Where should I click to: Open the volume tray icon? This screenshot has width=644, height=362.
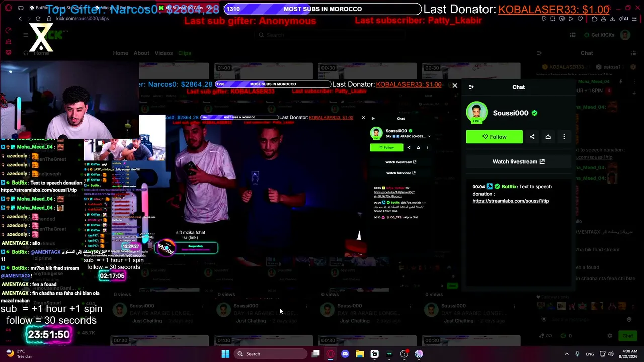611,354
